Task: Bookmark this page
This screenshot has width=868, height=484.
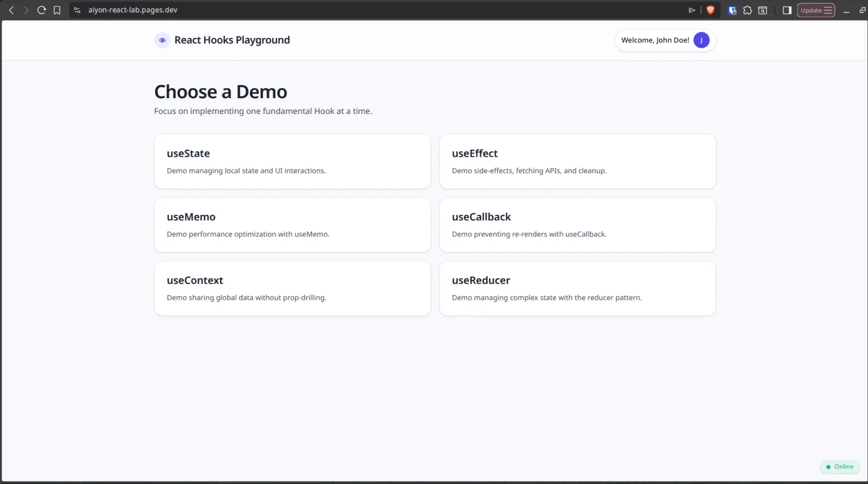Action: click(57, 10)
